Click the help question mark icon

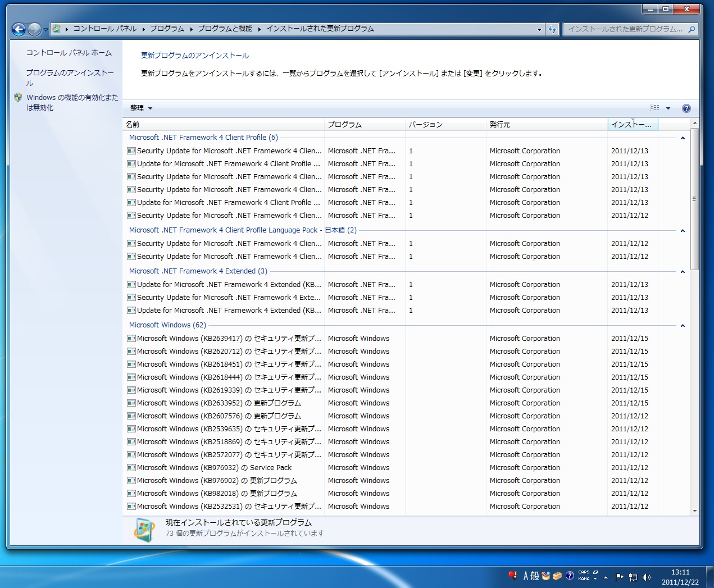686,108
